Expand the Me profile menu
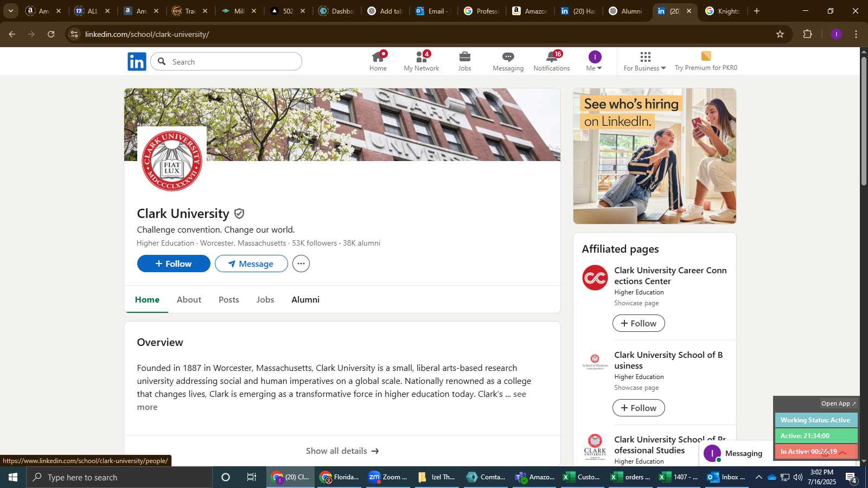The height and width of the screenshot is (488, 868). 595,61
